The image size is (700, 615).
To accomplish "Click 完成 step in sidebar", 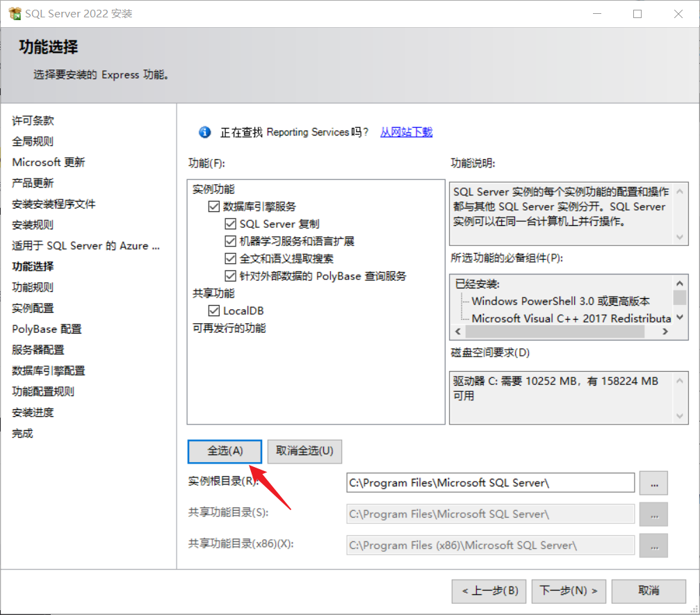I will 22,434.
